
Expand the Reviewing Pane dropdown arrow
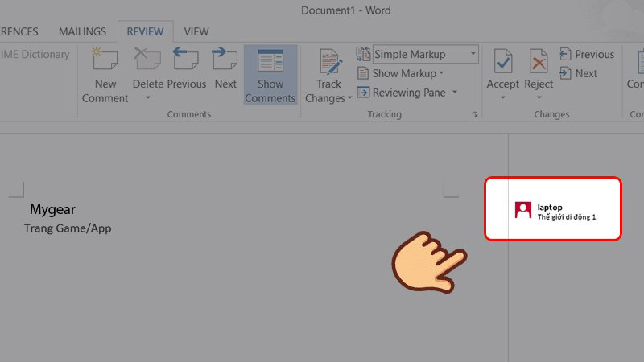455,93
